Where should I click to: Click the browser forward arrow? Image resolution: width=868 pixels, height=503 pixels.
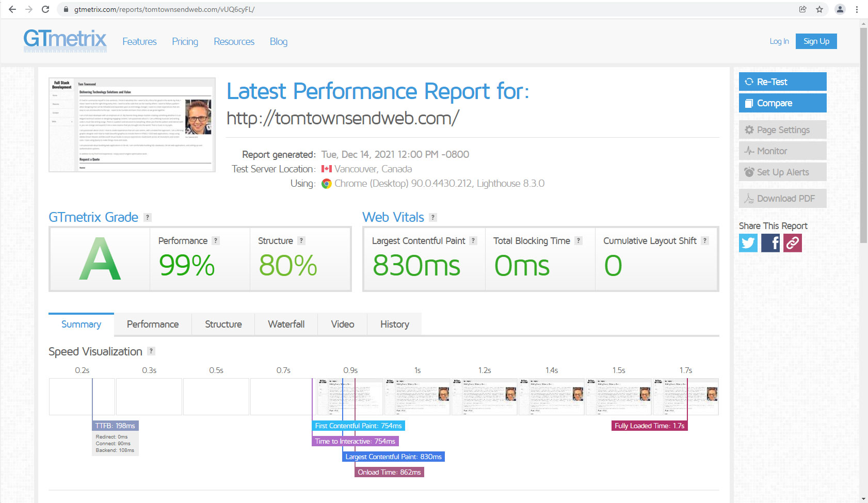[29, 9]
